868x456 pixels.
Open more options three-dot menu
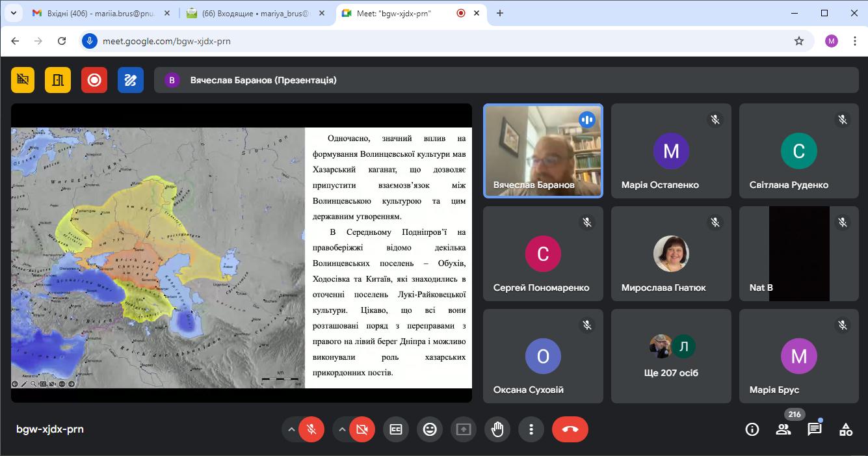point(531,429)
